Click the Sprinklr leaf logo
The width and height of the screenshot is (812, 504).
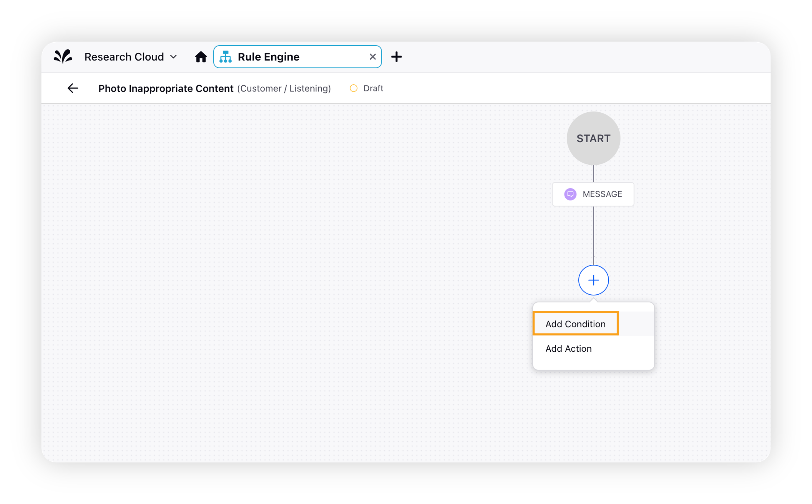coord(63,57)
